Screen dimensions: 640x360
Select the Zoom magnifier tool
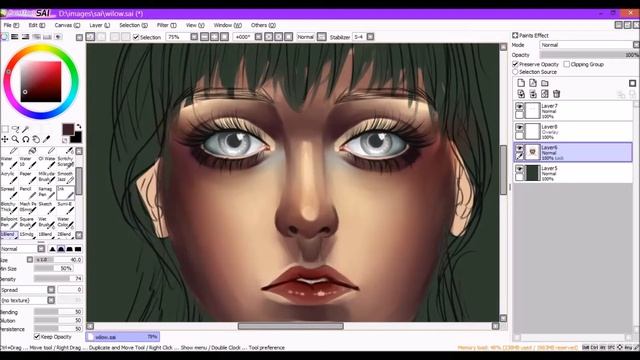(x=15, y=140)
